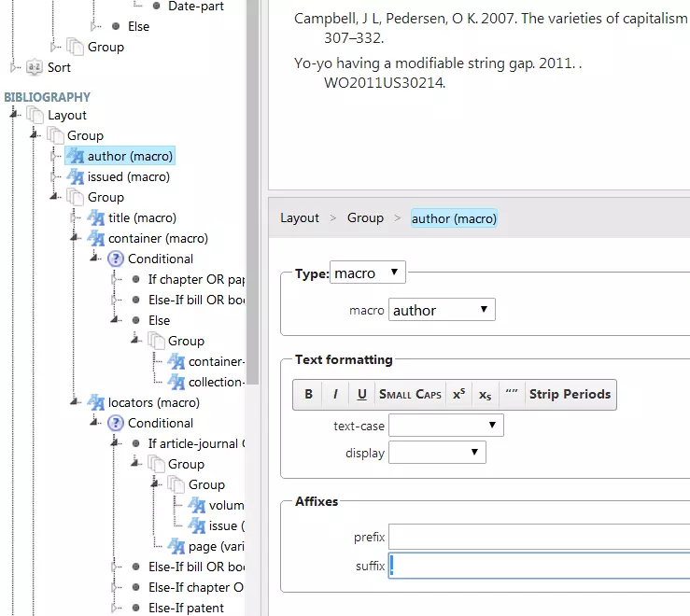
Task: Open the text-case dropdown
Action: [445, 426]
